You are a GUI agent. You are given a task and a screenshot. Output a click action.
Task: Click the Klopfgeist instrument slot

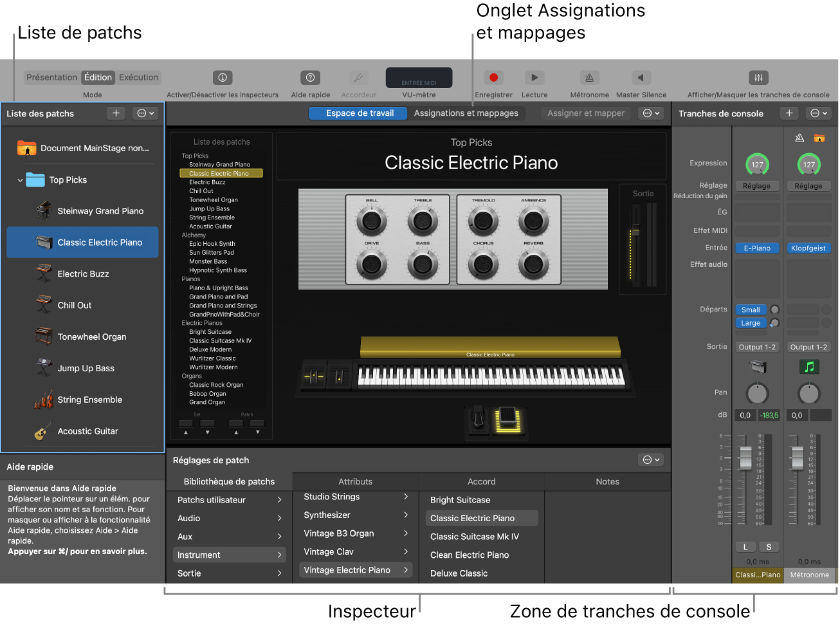click(x=808, y=248)
